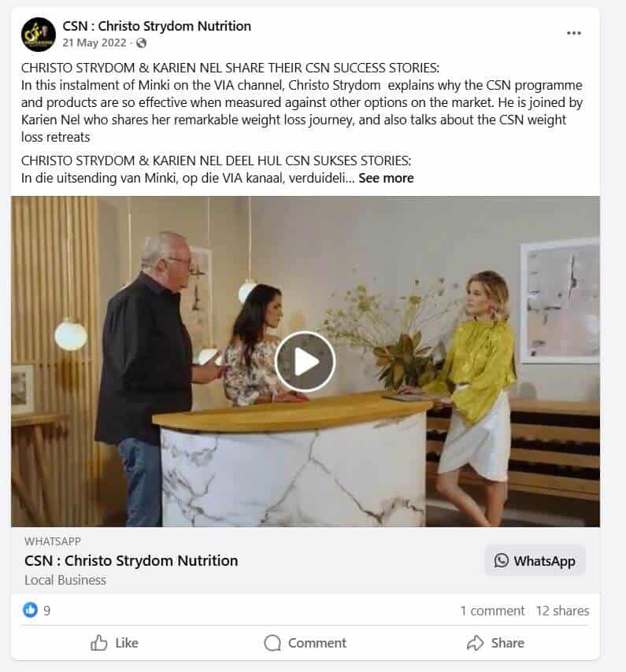View the 12 shares link
This screenshot has height=672, width=626.
562,611
